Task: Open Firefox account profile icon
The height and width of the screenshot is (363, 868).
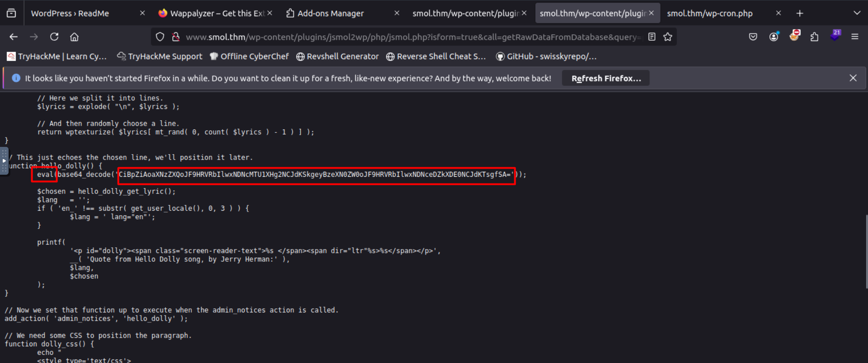Action: [x=774, y=37]
